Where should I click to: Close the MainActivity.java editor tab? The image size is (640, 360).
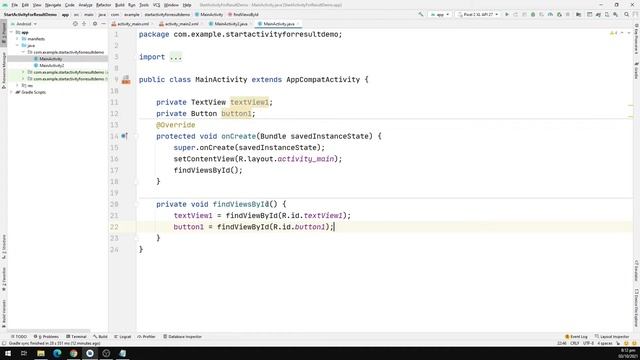pos(298,24)
